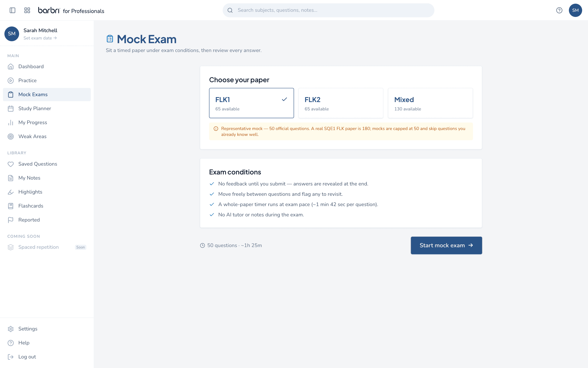Click '50 questions · ~1h 25m' text

tap(235, 245)
